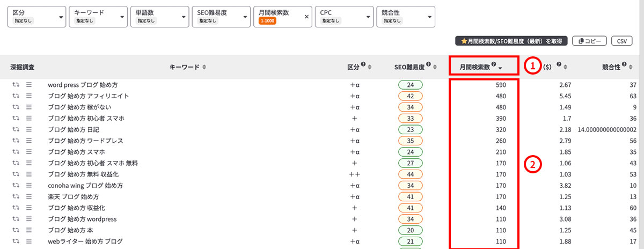Click SEO difficulty badge 44 in the table
The width and height of the screenshot is (644, 249).
[410, 174]
